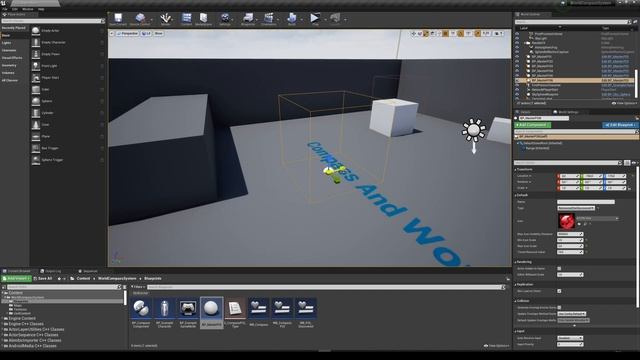Select the BP_Compass Component asset thumbnail

141,309
